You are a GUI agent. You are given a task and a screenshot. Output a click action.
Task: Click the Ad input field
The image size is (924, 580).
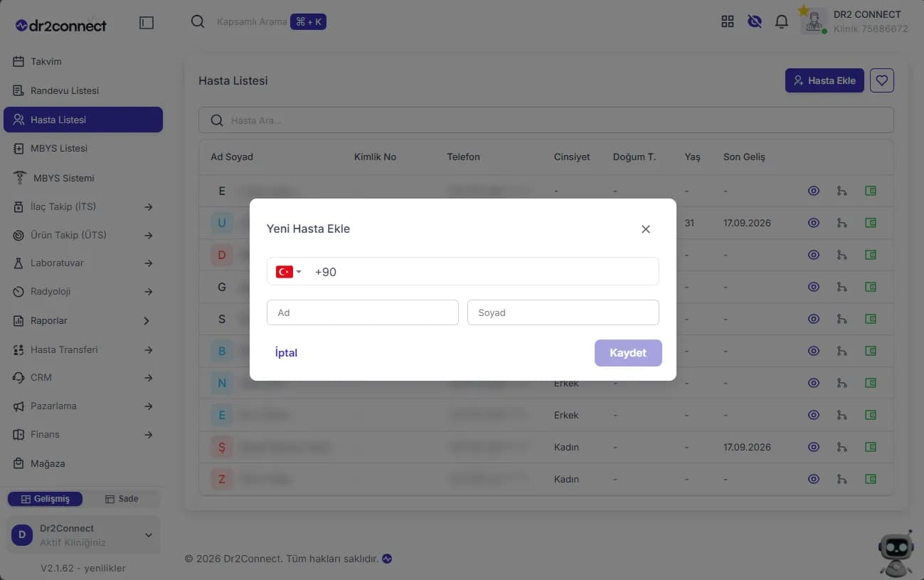coord(363,312)
